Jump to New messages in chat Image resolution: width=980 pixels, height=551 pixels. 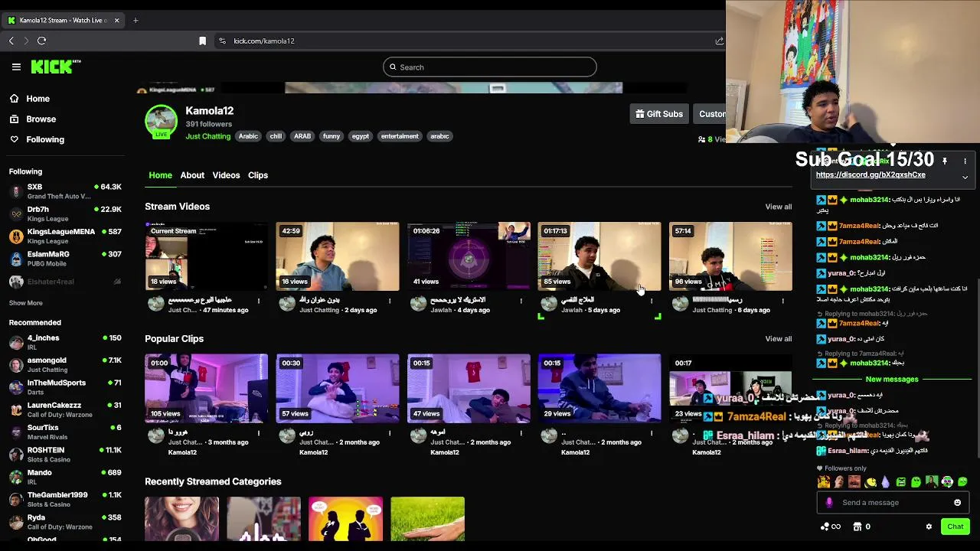[x=892, y=380]
